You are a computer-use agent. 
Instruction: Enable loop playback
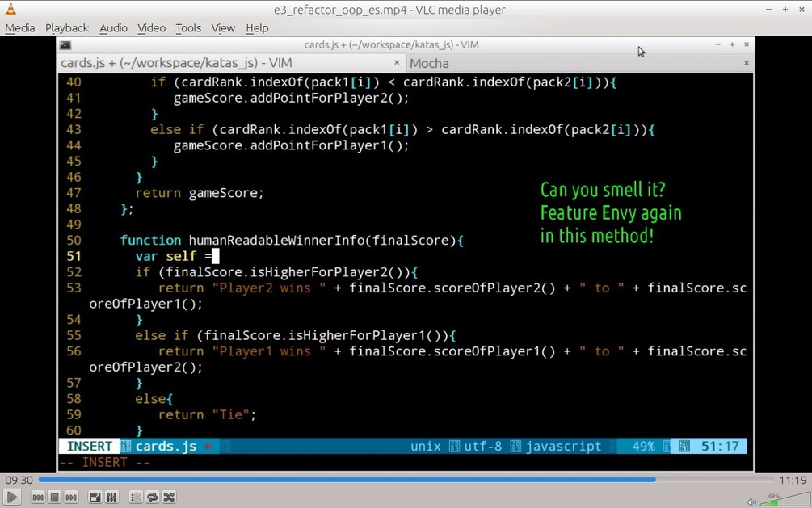click(152, 498)
